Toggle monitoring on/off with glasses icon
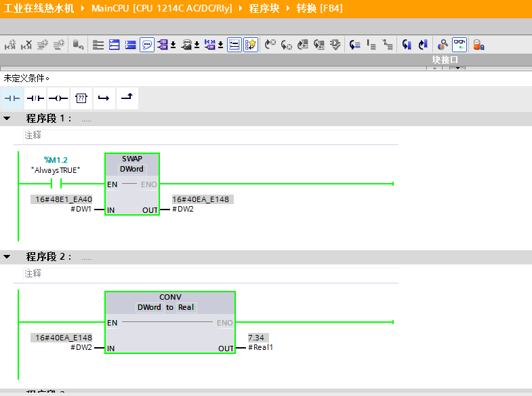The image size is (532, 396). (x=459, y=45)
